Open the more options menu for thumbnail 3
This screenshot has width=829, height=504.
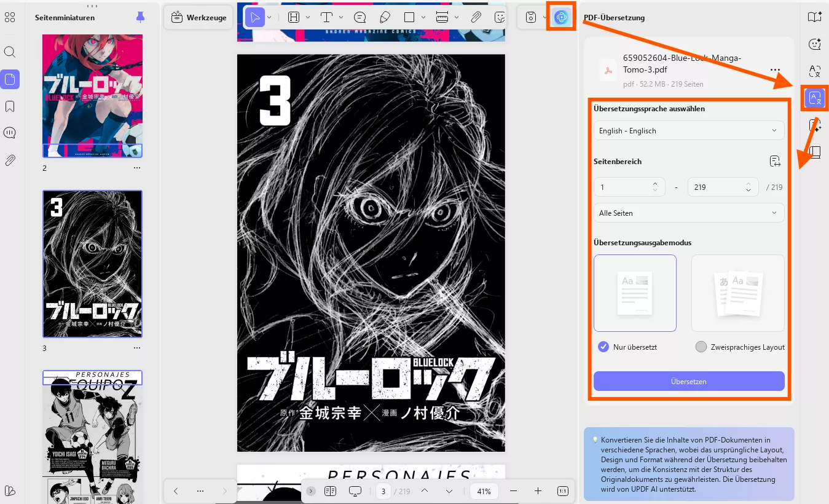[x=137, y=348]
